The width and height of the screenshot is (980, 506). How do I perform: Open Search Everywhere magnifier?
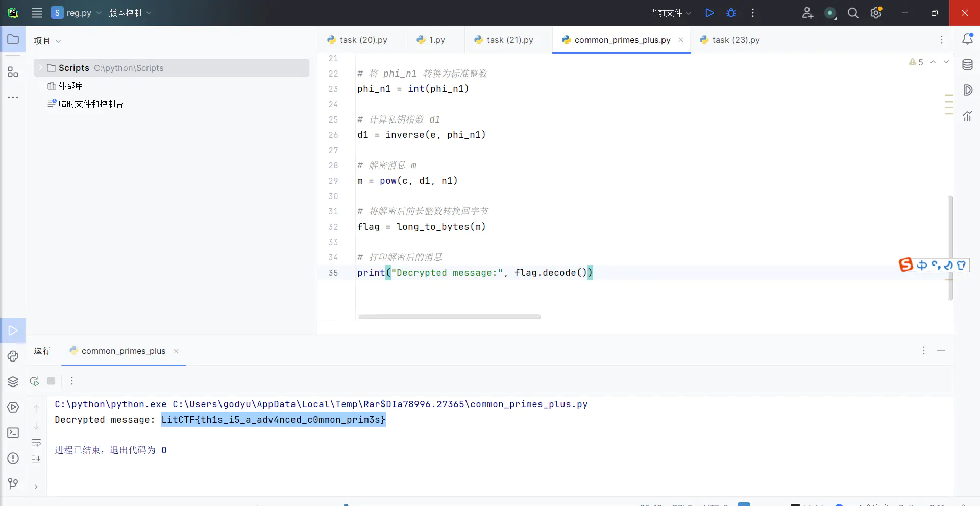[x=853, y=13]
